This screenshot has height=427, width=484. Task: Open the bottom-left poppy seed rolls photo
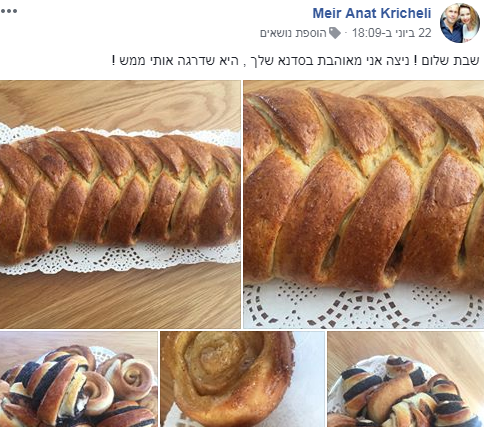pos(79,379)
